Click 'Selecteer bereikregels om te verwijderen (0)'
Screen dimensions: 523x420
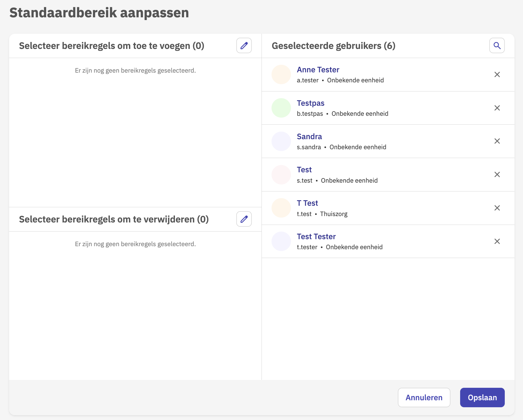pyautogui.click(x=114, y=219)
